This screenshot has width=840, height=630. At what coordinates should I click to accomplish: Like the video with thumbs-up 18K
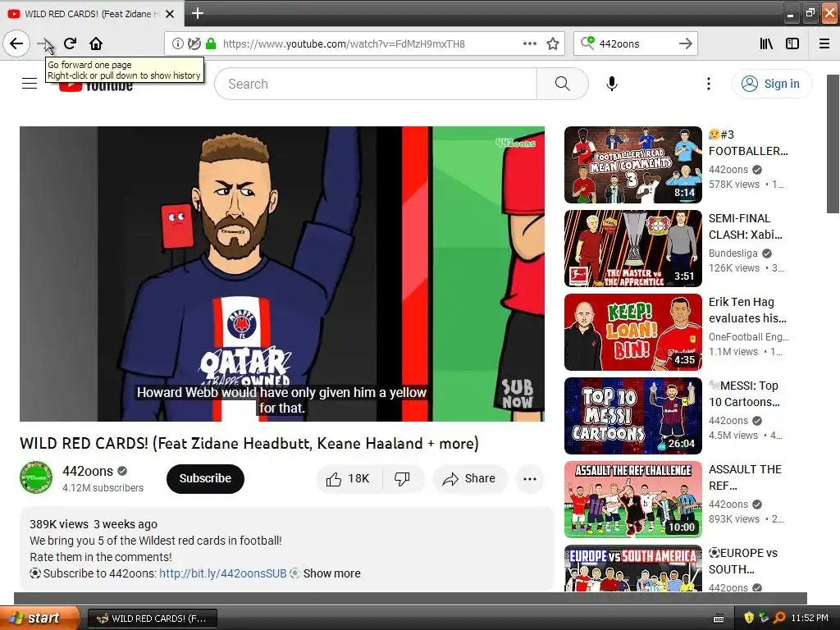(x=349, y=478)
